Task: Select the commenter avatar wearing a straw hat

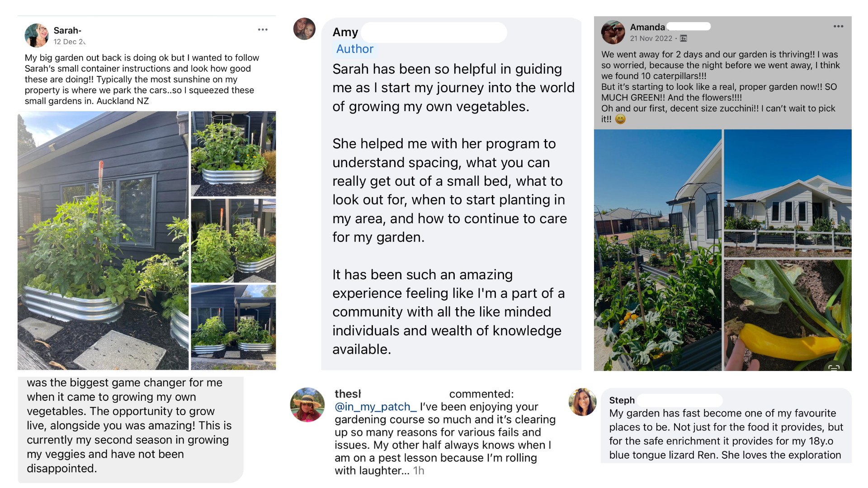Action: (x=307, y=405)
